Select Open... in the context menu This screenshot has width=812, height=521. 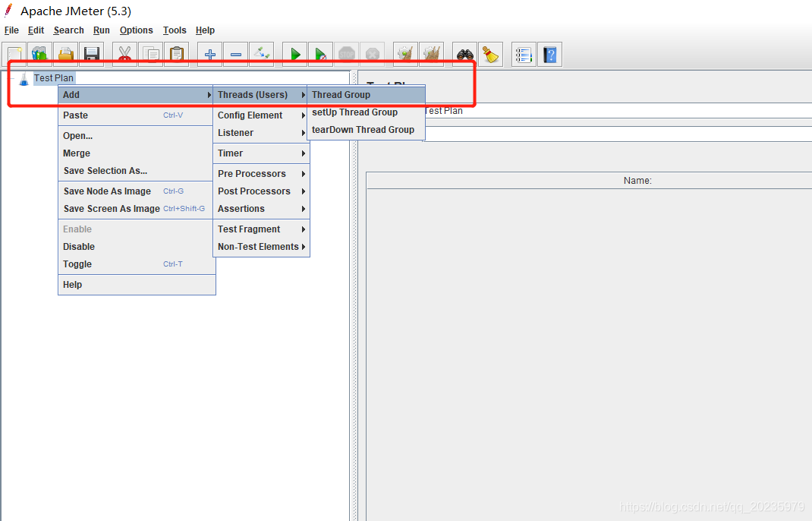coord(137,136)
